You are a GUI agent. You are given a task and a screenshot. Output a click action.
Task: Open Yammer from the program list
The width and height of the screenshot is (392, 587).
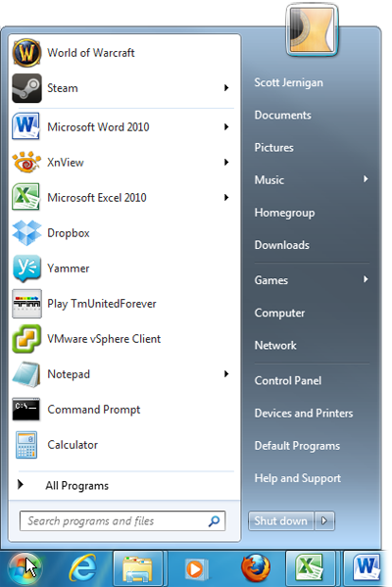(123, 269)
